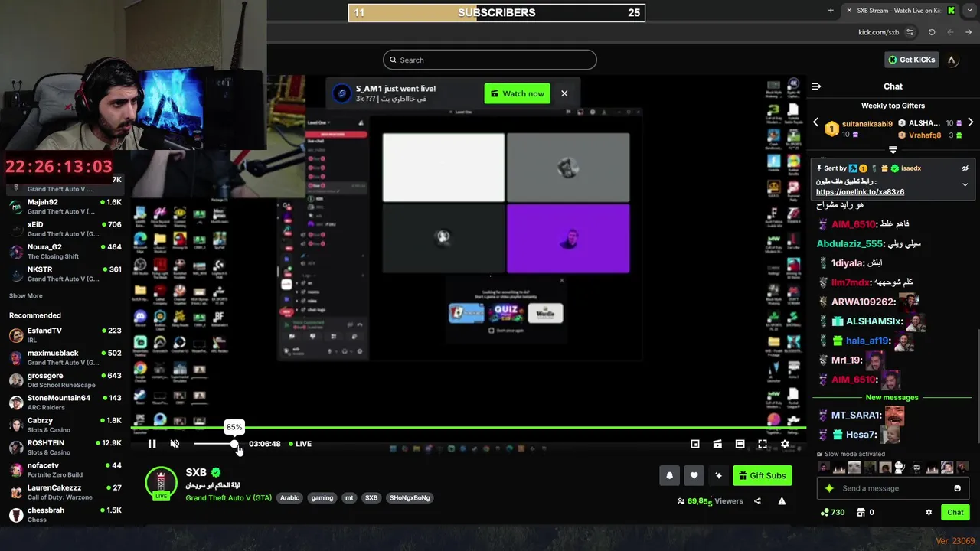Expand the pinned message chevron
The width and height of the screenshot is (980, 551).
coord(965,184)
